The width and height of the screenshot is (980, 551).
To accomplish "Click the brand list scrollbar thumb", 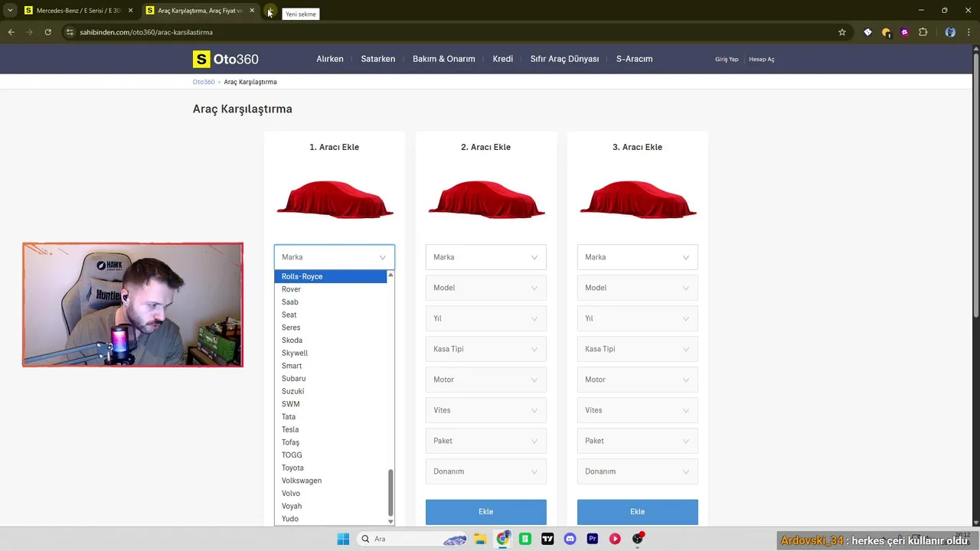I will click(x=390, y=492).
